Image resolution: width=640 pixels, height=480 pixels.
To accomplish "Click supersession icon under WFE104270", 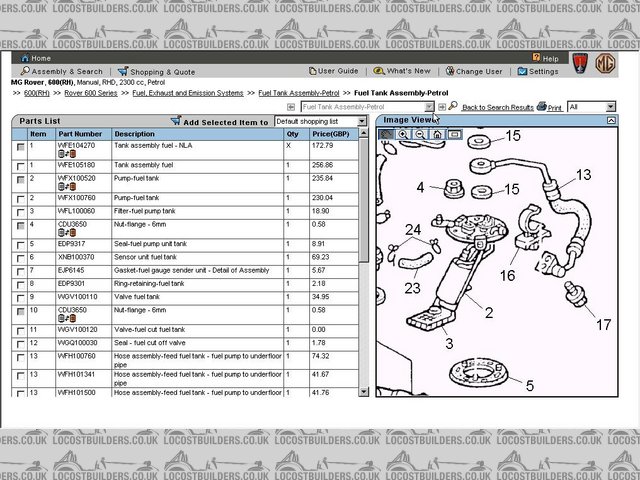I will point(67,154).
